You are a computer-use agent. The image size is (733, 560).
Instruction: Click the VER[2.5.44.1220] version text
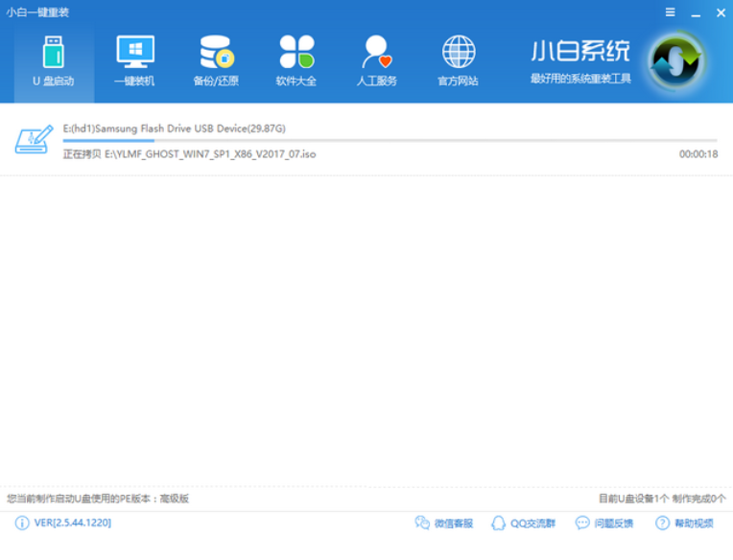coord(73,523)
